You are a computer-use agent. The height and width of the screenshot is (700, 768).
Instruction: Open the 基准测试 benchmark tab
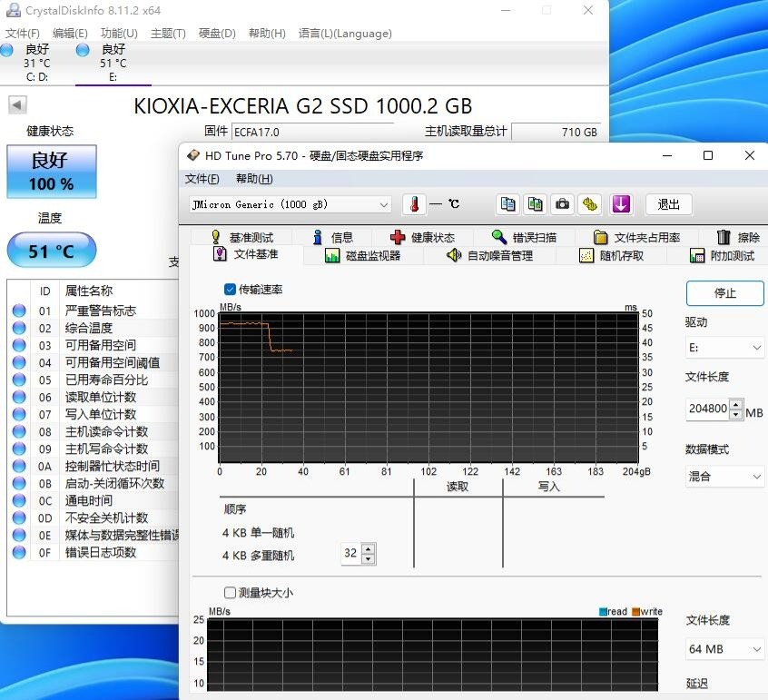tap(243, 238)
